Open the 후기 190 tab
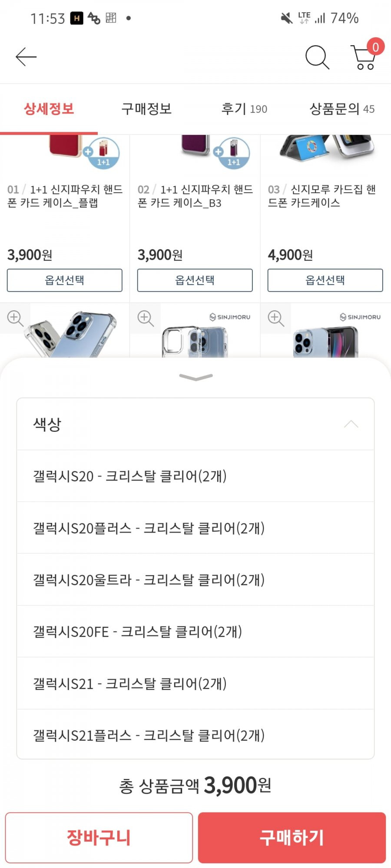 [244, 108]
